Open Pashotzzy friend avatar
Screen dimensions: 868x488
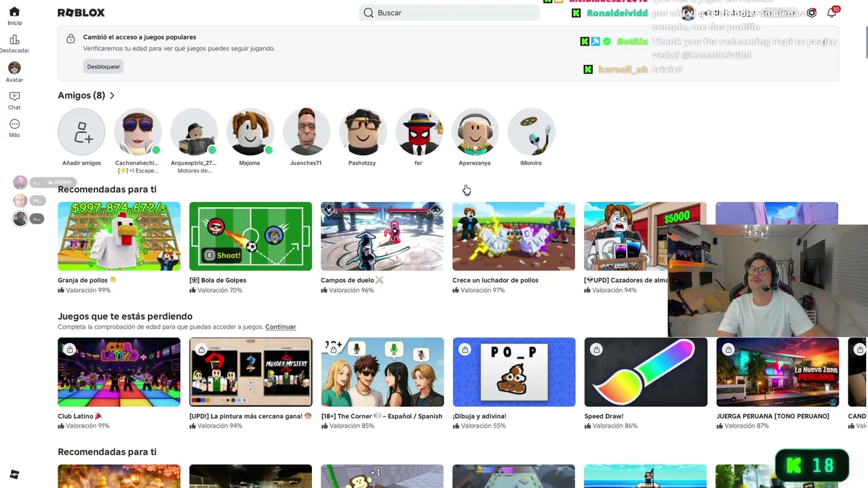363,131
